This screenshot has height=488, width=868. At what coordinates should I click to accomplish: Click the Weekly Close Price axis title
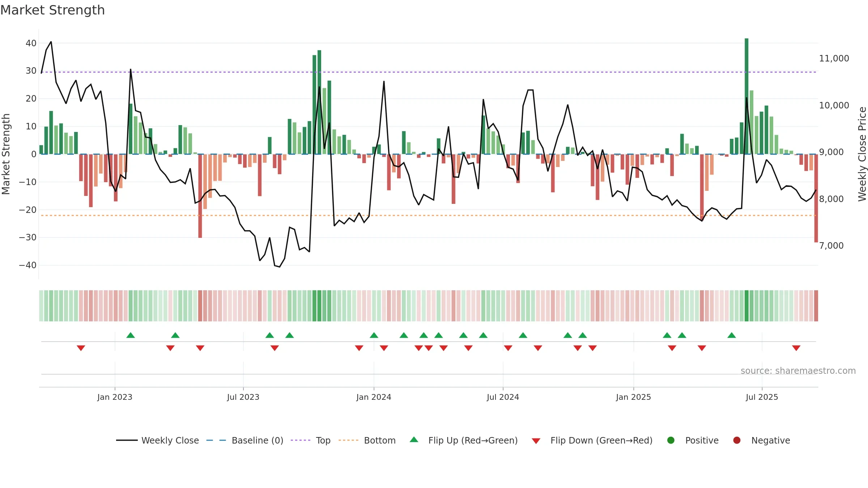862,154
